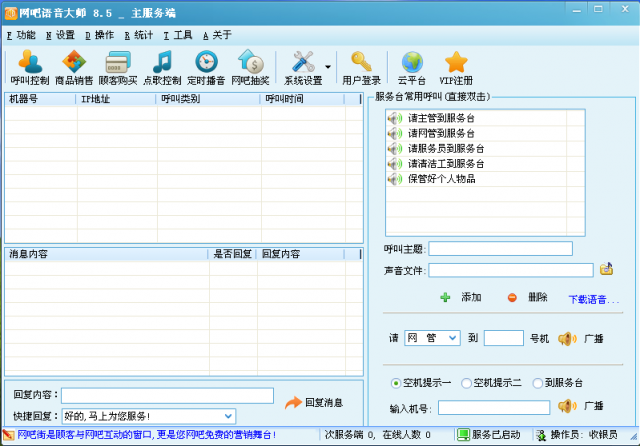This screenshot has width=640, height=446.
Task: Click the 回复内容 input field
Action: coord(167,395)
